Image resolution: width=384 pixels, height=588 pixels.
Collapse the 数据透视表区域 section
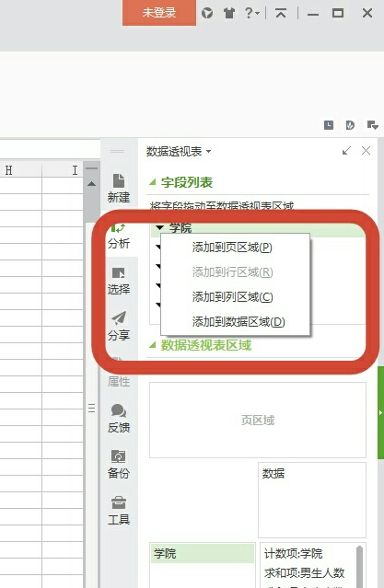152,345
